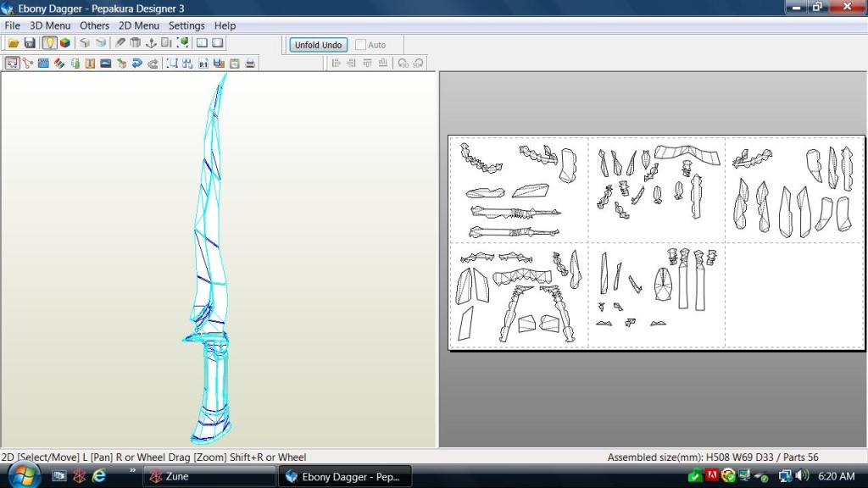This screenshot has width=868, height=488.
Task: Show single pane window layout
Action: point(218,42)
